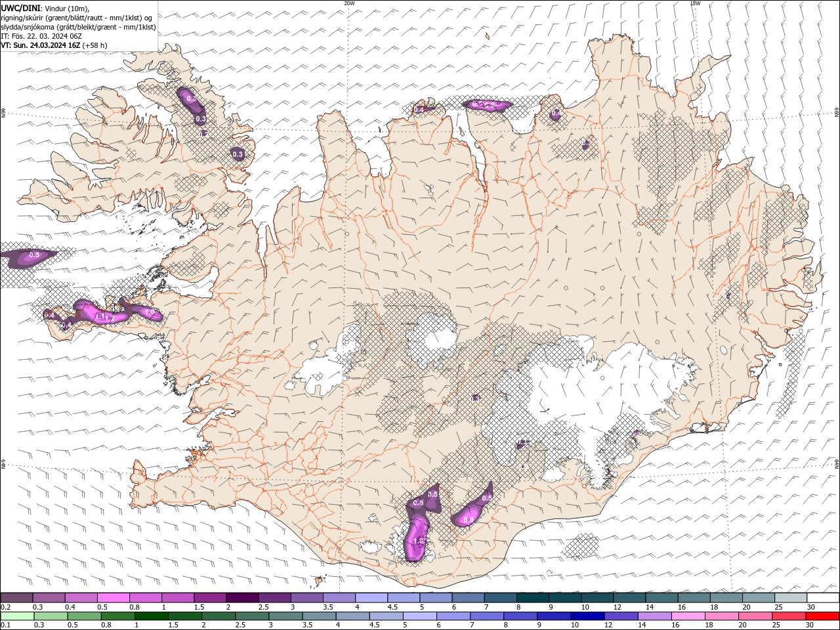Click the '0.4' value in northeast Iceland
The image size is (840, 630).
pos(556,114)
